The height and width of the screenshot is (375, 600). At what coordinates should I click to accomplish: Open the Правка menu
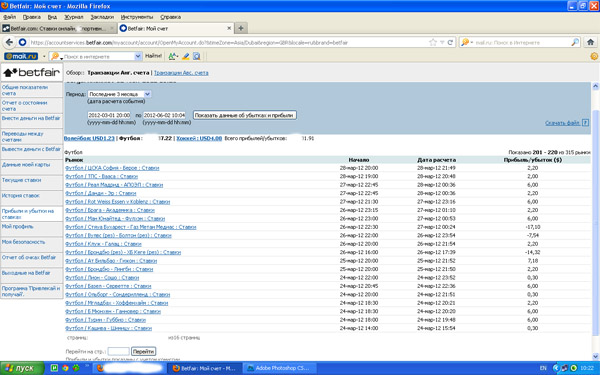click(31, 17)
